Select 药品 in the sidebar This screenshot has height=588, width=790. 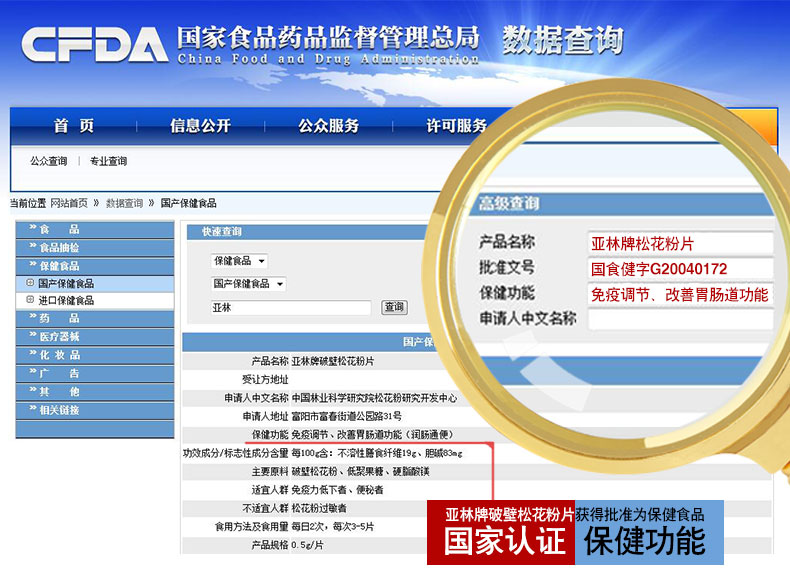[x=95, y=318]
